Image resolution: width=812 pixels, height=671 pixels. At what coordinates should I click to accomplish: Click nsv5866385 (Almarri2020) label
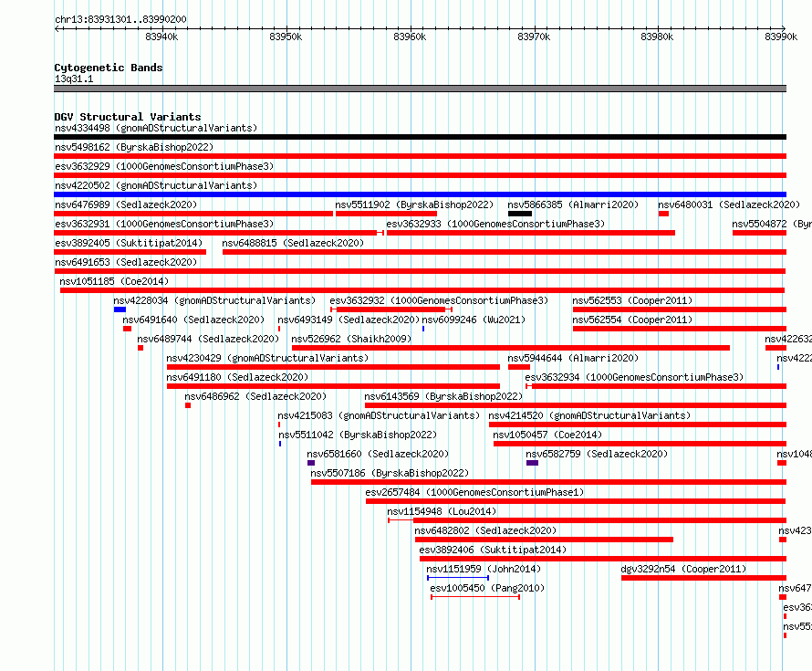pos(573,204)
